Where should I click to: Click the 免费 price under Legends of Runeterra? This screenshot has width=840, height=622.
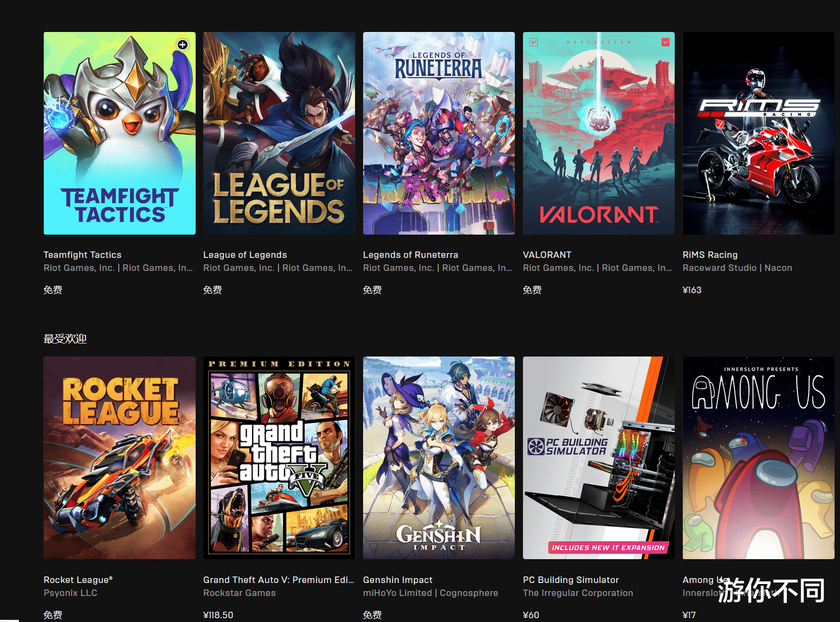(x=372, y=290)
